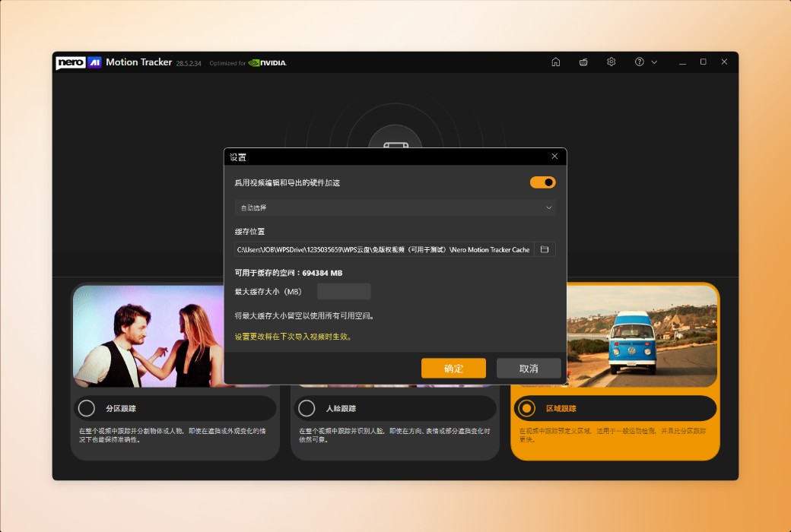Open Settings via the gear icon

click(x=611, y=62)
